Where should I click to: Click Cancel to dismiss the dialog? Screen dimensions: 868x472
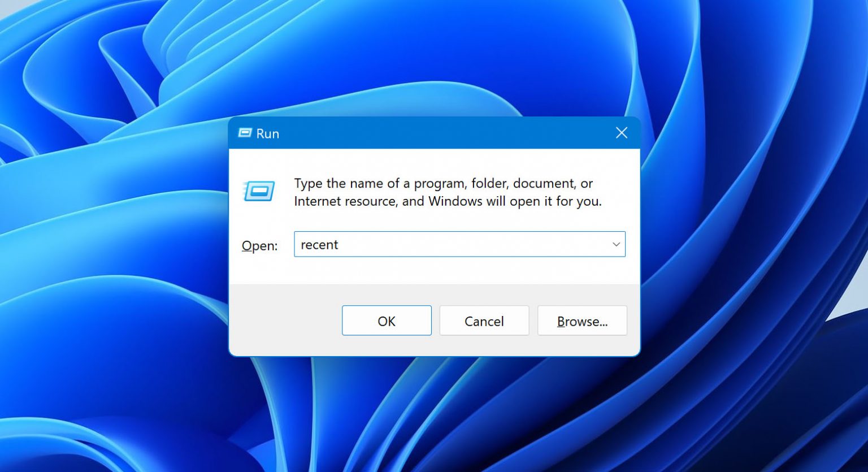484,321
